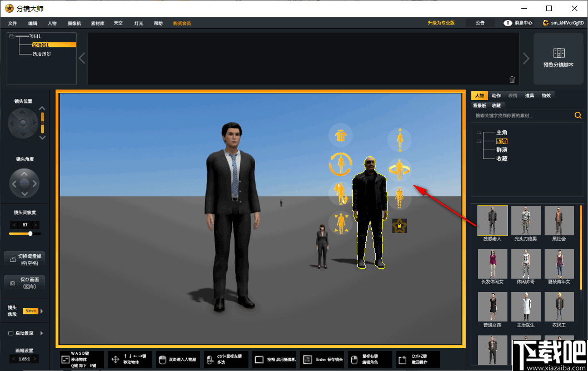The image size is (588, 371).
Task: Switch to the 道具 tab
Action: (530, 96)
